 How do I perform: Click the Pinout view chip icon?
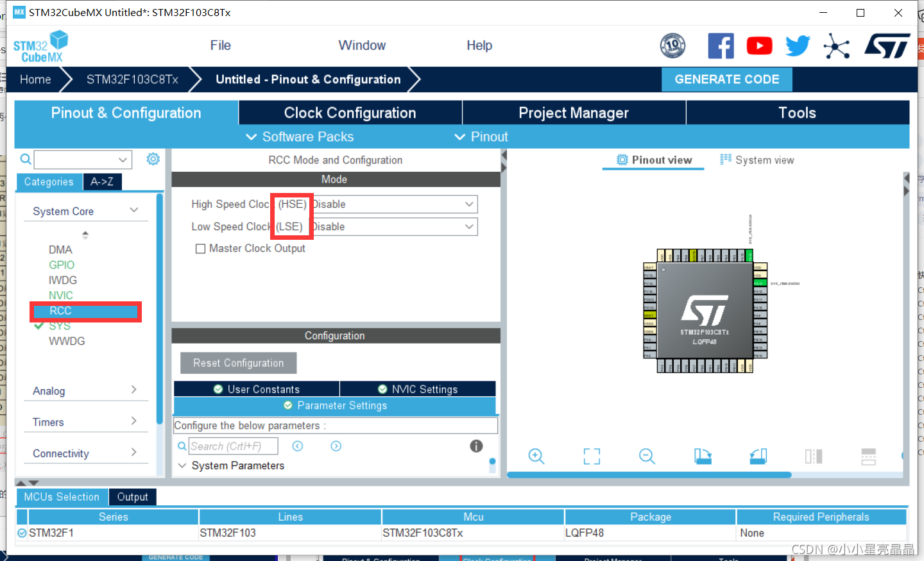point(622,160)
